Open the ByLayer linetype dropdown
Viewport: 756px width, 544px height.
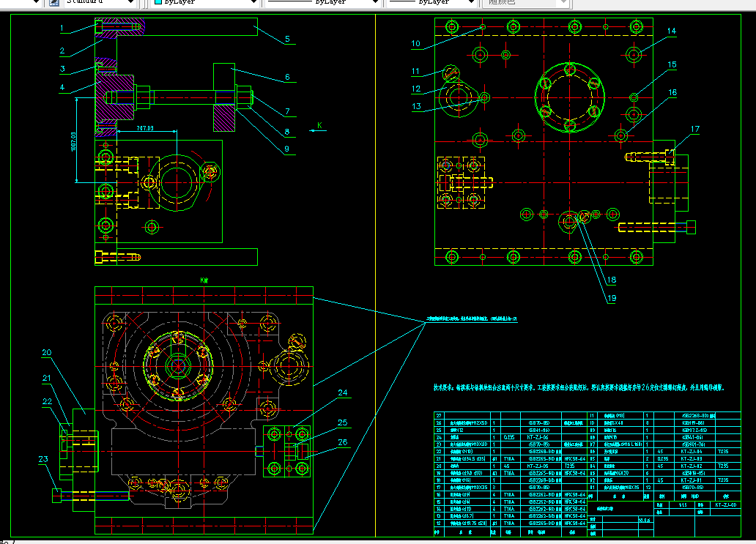(x=375, y=2)
